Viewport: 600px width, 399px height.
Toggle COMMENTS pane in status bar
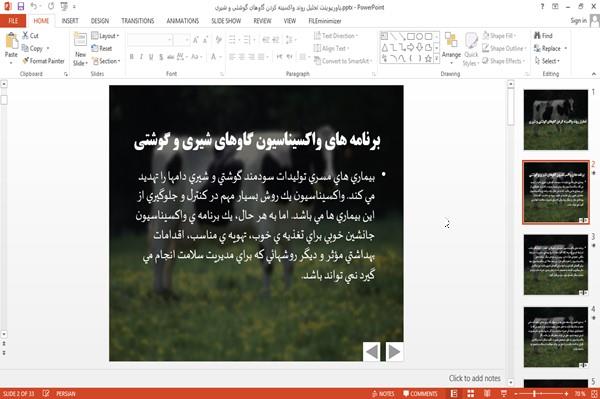[420, 394]
